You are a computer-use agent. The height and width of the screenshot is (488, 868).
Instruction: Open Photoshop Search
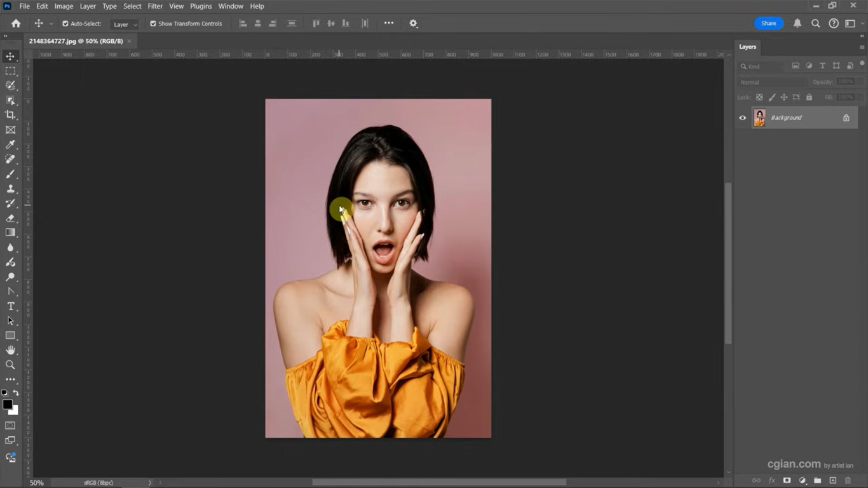[x=815, y=24]
